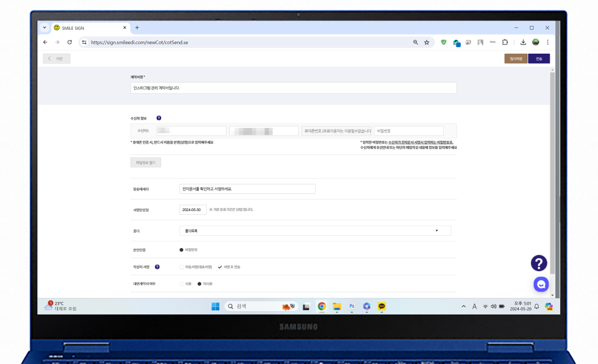Show hidden system tray icons chevron
Image resolution: width=598 pixels, height=364 pixels.
(464, 306)
